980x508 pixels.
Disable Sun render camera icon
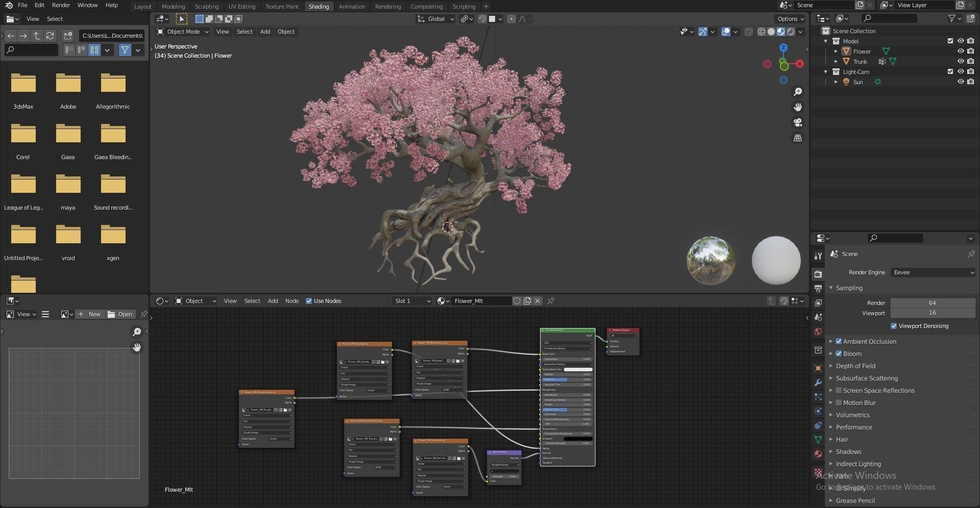(970, 82)
